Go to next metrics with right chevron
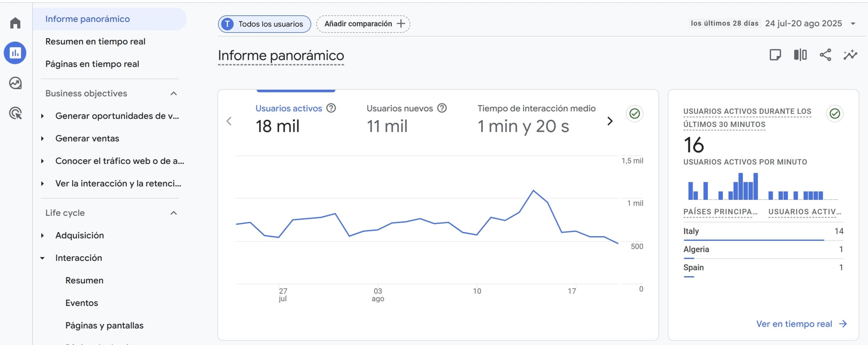Image resolution: width=868 pixels, height=345 pixels. (x=610, y=121)
